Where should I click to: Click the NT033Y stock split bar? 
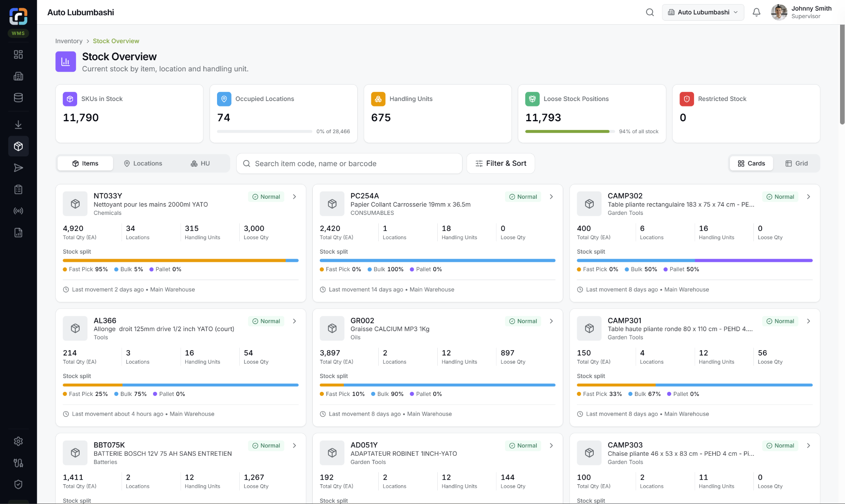pyautogui.click(x=181, y=261)
